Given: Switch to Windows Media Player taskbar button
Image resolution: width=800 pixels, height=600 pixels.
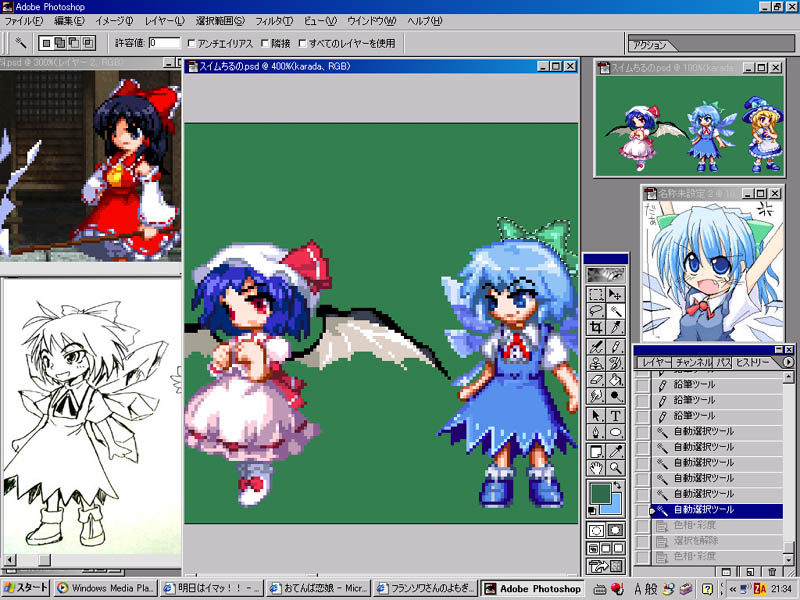Looking at the screenshot, I should [x=105, y=588].
